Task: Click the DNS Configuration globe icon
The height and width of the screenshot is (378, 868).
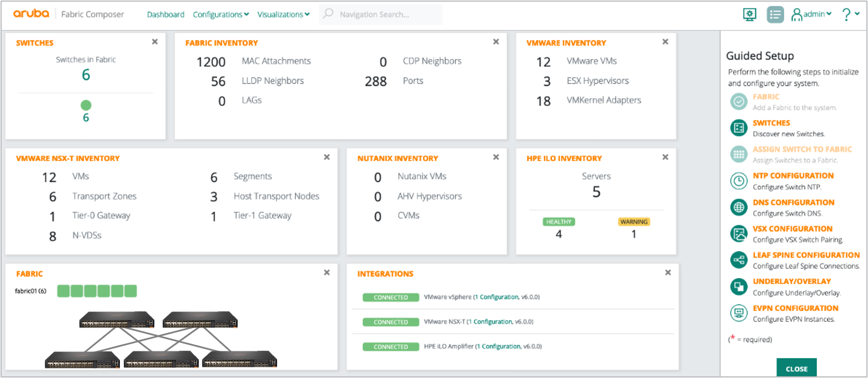Action: pos(739,208)
